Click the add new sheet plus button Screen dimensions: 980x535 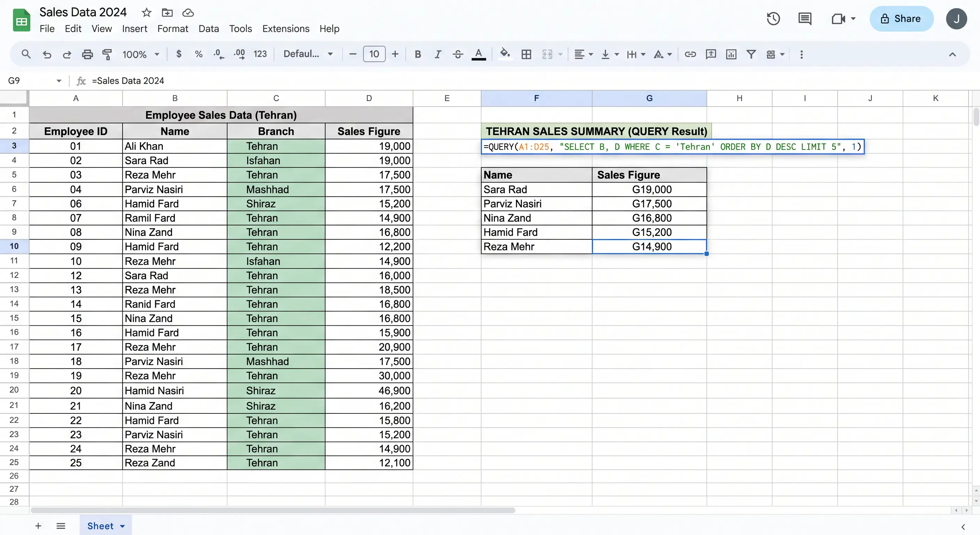coord(38,526)
